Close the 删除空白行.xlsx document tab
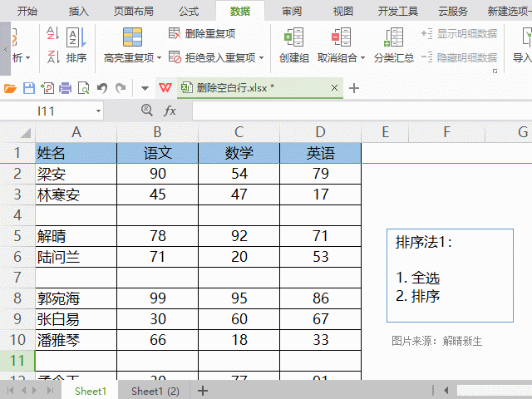This screenshot has height=399, width=532. tap(334, 88)
